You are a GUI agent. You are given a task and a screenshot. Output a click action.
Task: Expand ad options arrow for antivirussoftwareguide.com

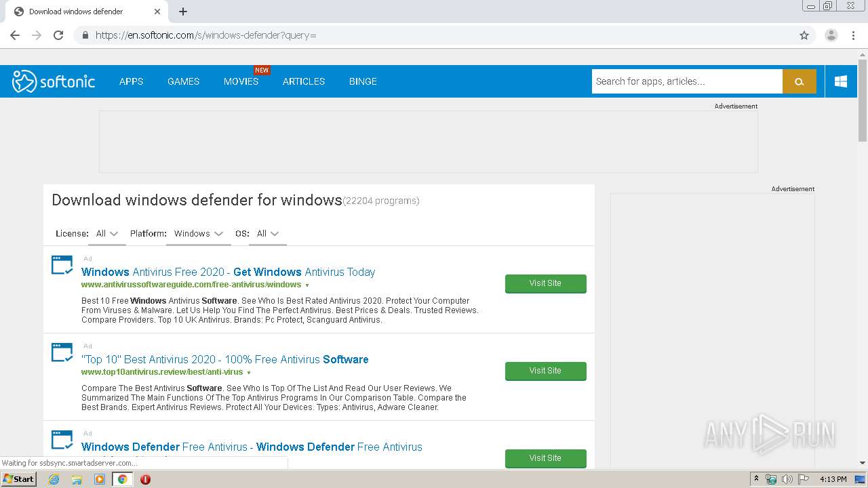[307, 285]
